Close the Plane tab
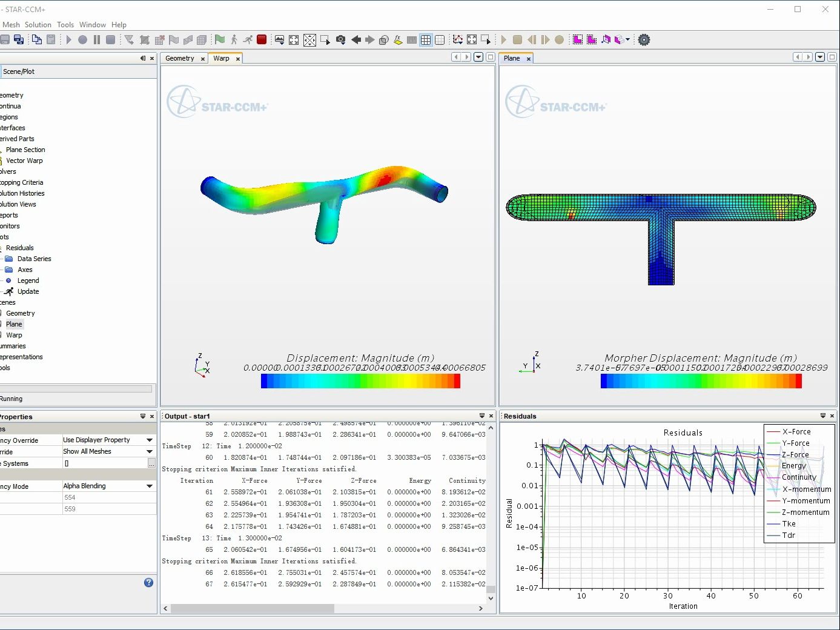The width and height of the screenshot is (840, 630). (x=529, y=59)
